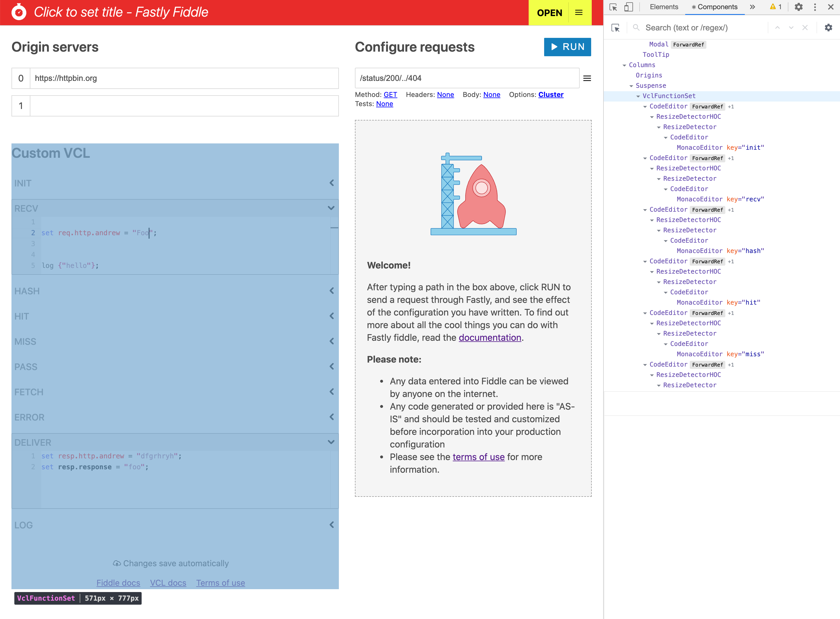Focus the request path field
840x619 pixels.
click(x=467, y=78)
